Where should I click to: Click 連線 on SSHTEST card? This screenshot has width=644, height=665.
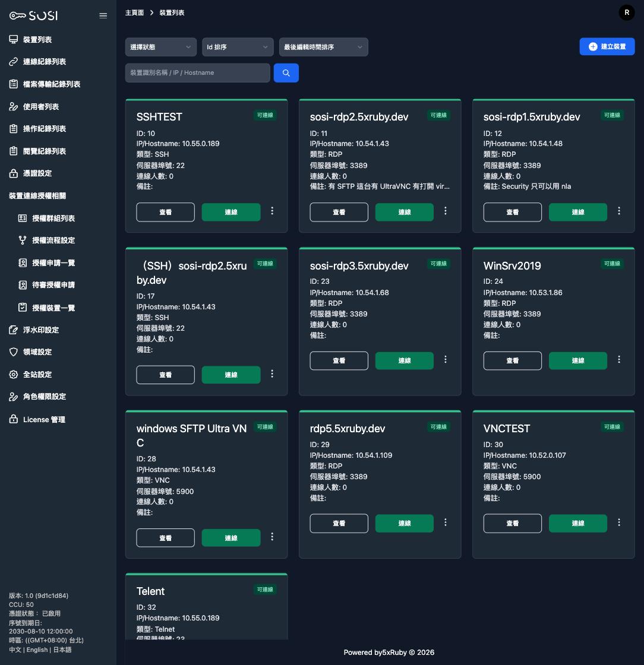[231, 212]
